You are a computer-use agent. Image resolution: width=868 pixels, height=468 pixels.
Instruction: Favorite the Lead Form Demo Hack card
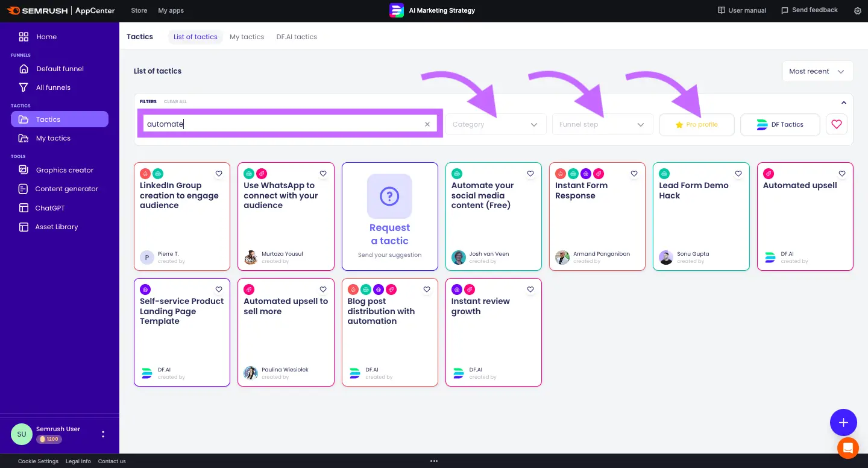(738, 174)
